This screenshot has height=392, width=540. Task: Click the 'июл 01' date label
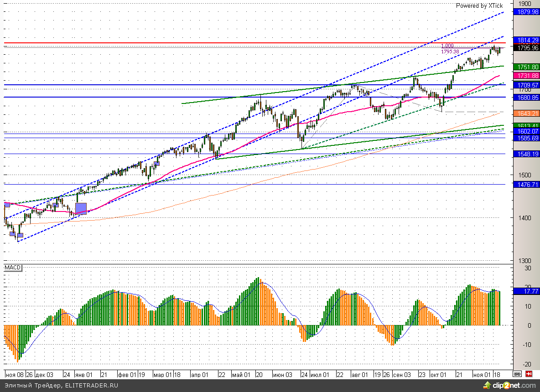[x=320, y=374]
